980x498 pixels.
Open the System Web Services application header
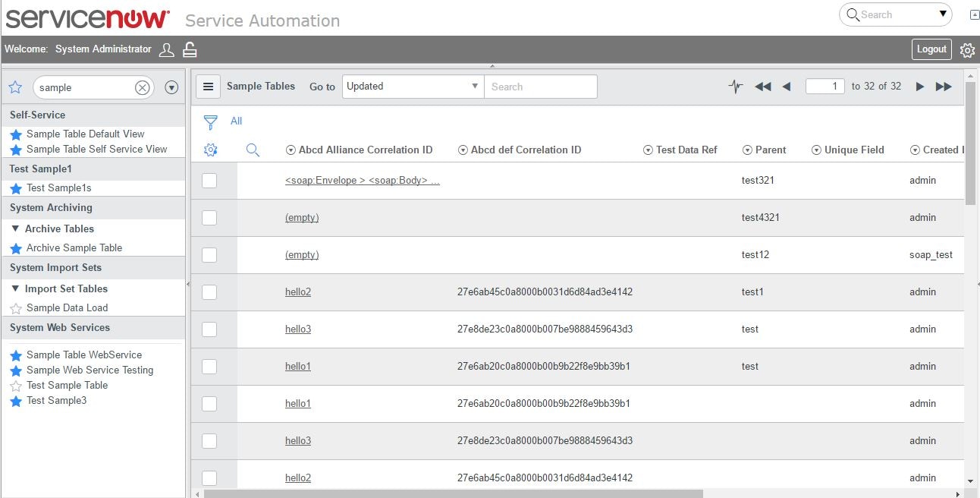93,328
